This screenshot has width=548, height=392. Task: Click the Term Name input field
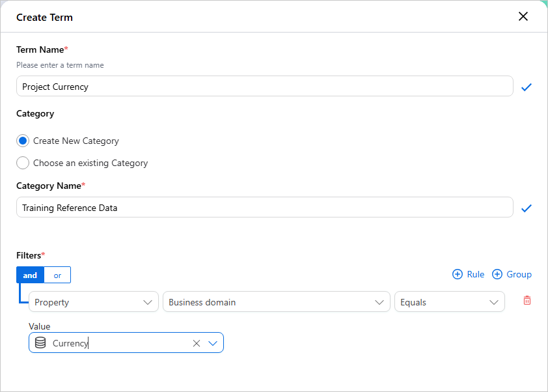click(265, 86)
